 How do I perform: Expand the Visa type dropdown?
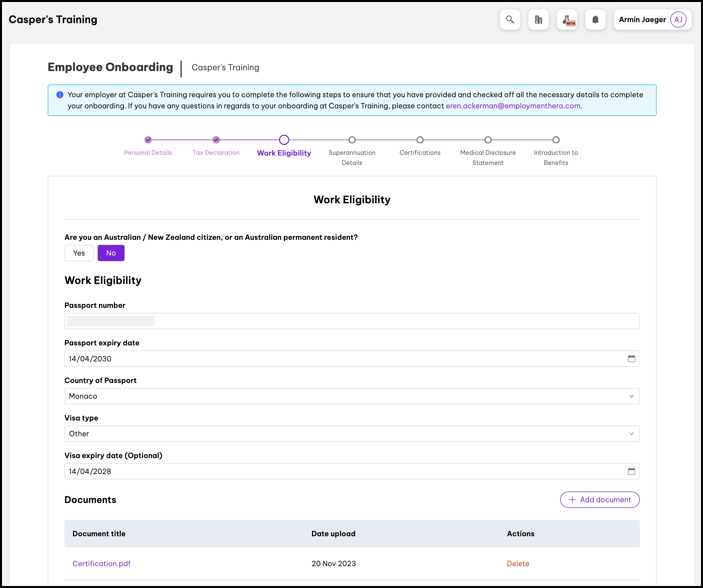tap(352, 434)
